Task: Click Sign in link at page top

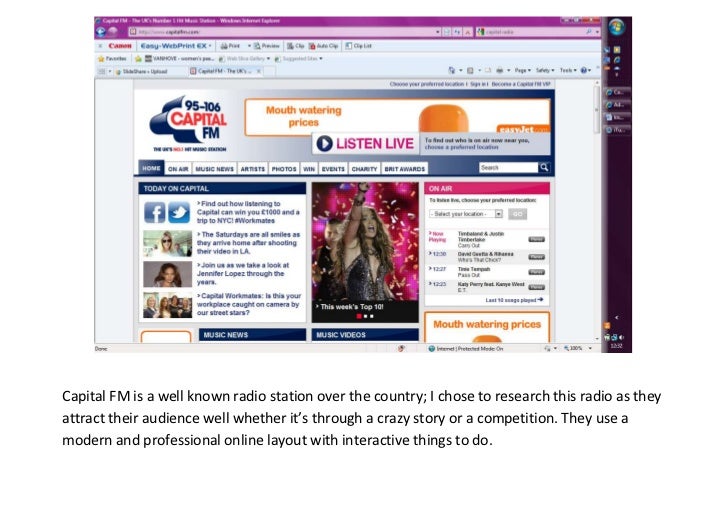Action: [479, 85]
